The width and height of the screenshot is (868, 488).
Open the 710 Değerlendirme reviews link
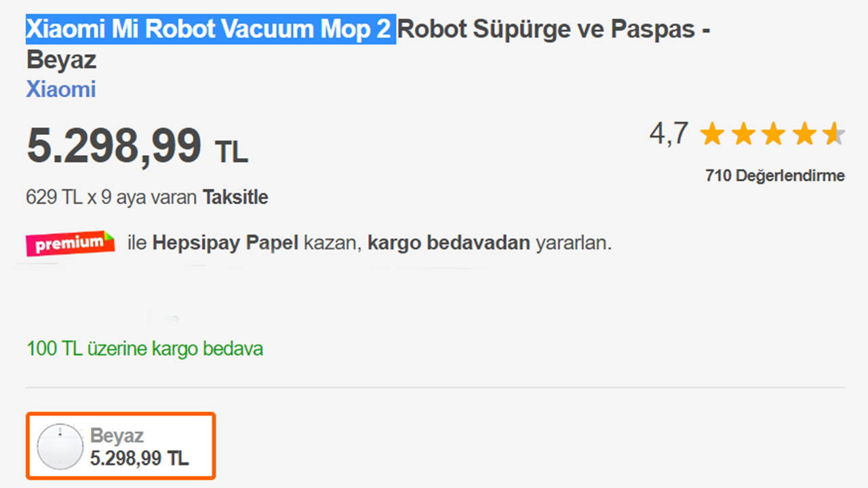tap(775, 176)
